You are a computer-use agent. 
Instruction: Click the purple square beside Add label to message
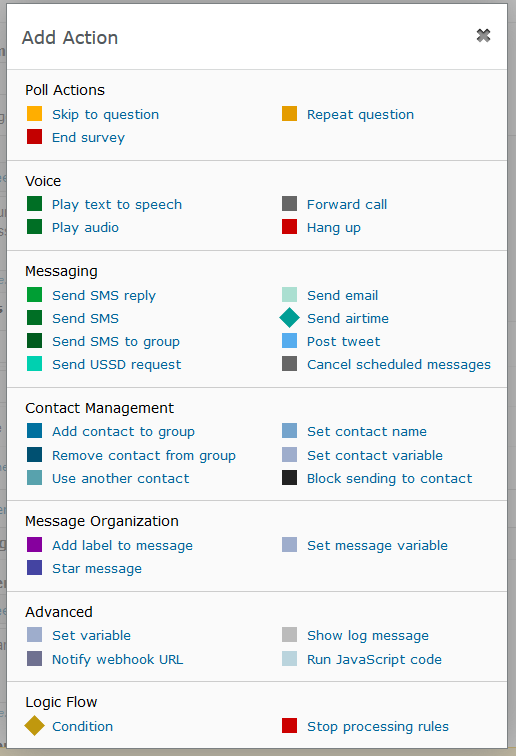point(34,545)
